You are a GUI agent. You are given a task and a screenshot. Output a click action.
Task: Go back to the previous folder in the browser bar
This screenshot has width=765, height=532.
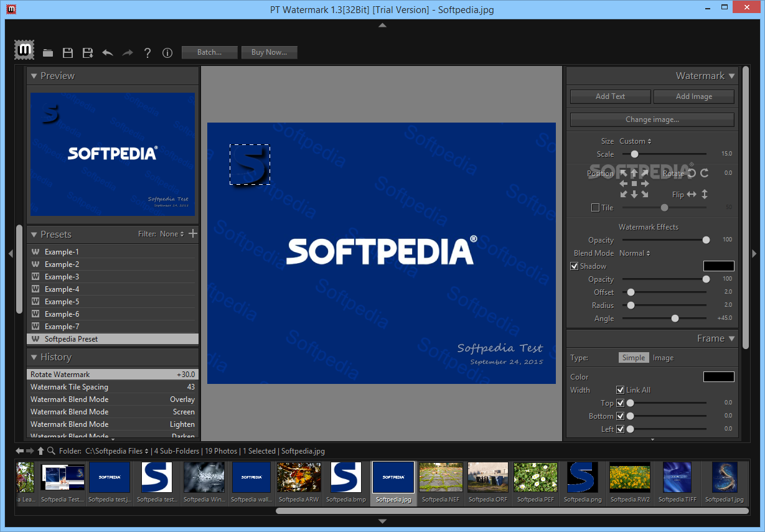[x=20, y=451]
